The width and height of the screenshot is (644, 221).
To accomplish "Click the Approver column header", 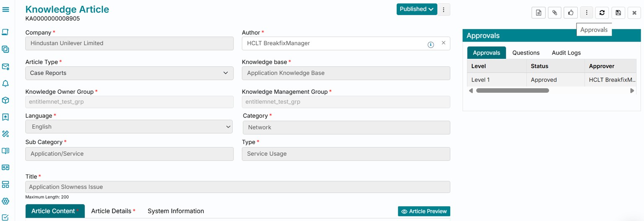I will point(610,66).
